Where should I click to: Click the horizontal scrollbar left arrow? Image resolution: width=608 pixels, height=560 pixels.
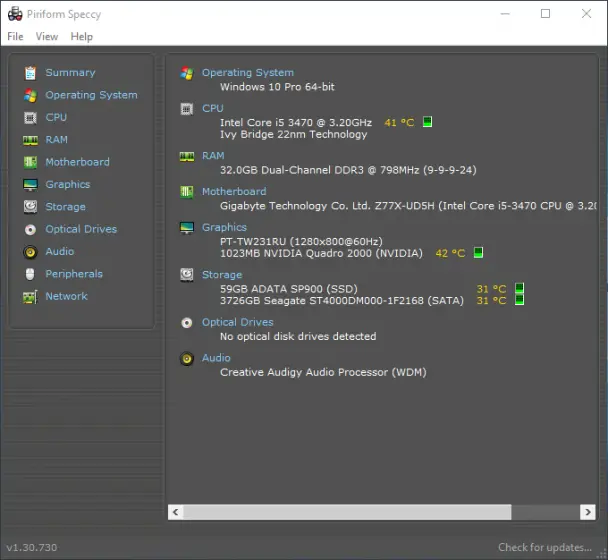click(x=176, y=512)
